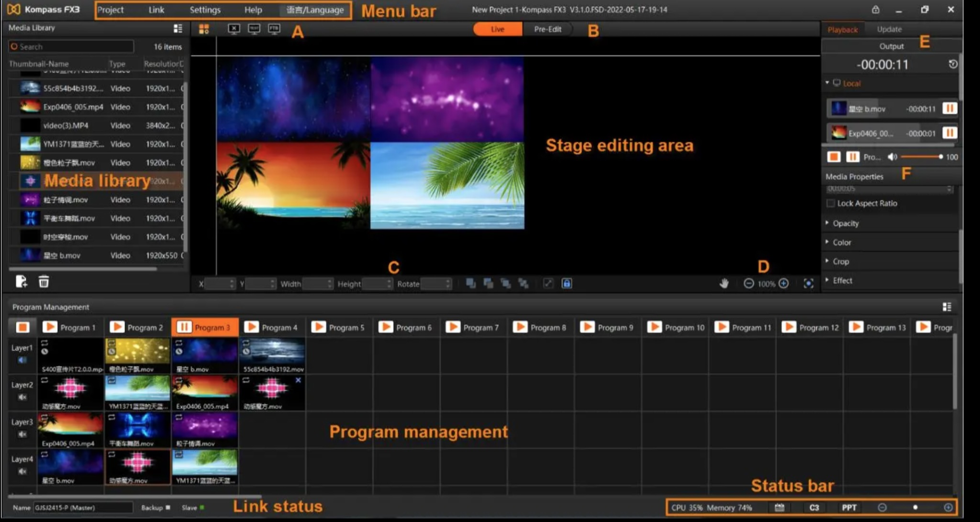The width and height of the screenshot is (980, 522).
Task: Open the Language menu
Action: point(315,10)
